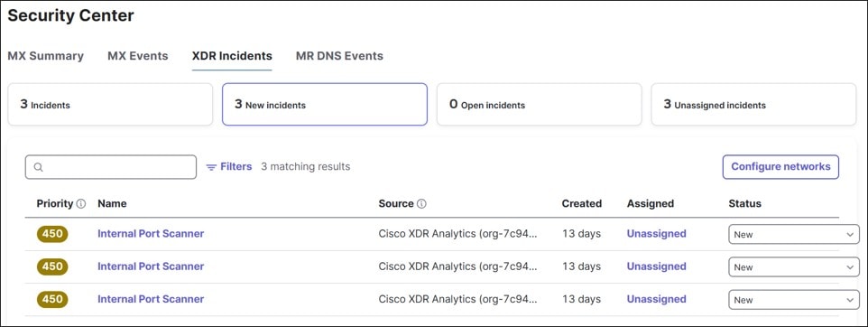This screenshot has width=868, height=327.
Task: Click the Status column header
Action: coord(745,204)
